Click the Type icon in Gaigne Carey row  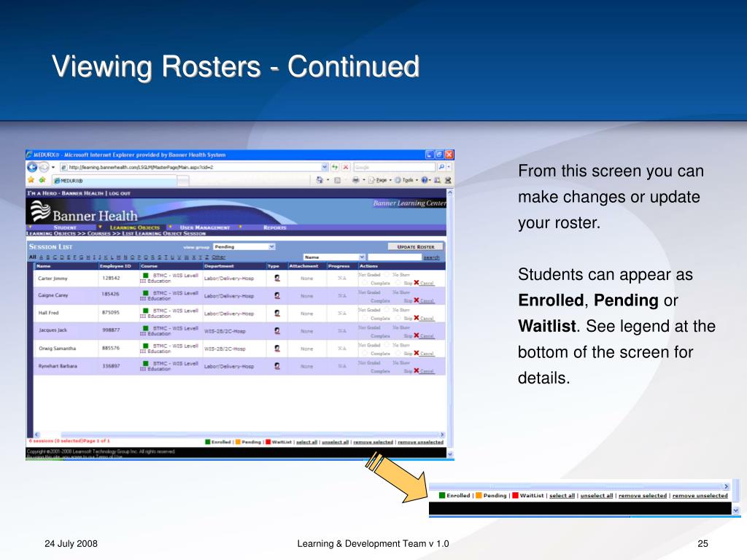tap(277, 296)
